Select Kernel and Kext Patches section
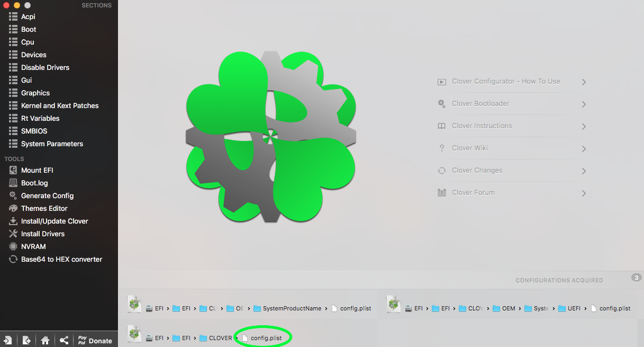 point(59,105)
